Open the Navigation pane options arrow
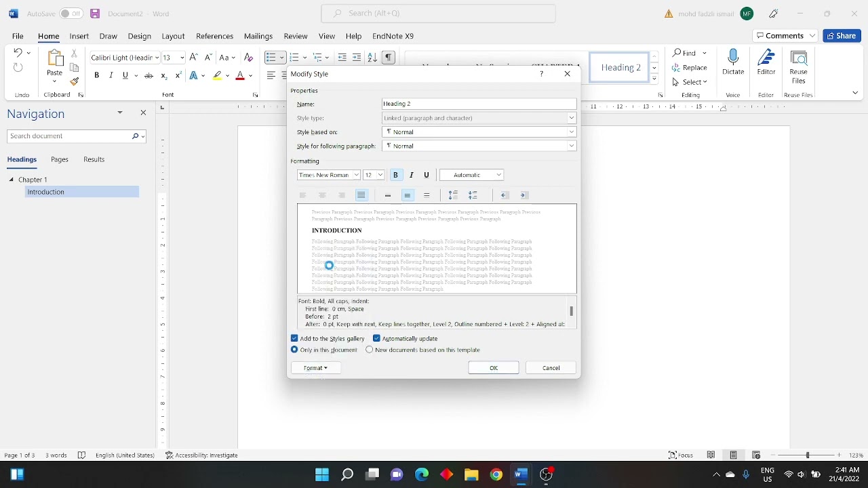868x488 pixels. click(120, 113)
